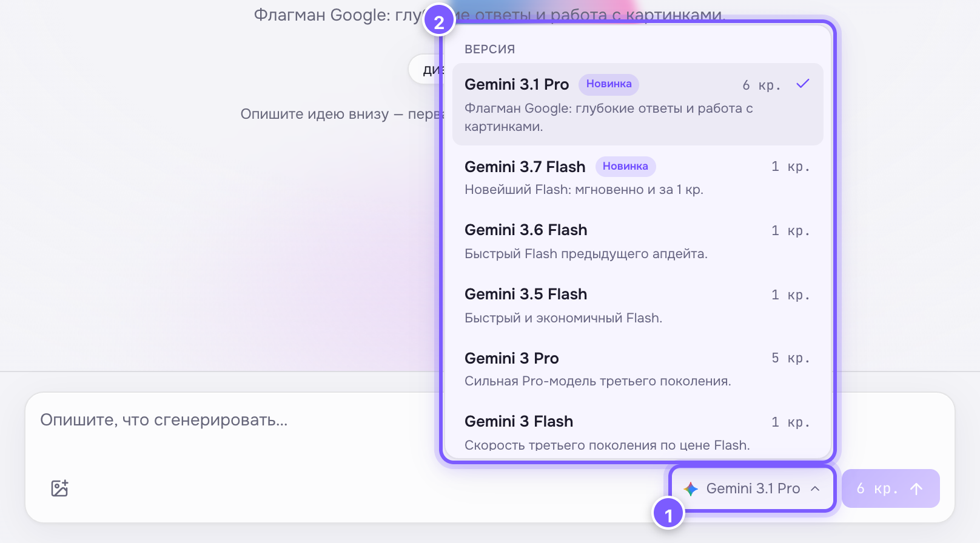
Task: Open the Gemini 3.1 Pro model dropdown
Action: pos(753,488)
